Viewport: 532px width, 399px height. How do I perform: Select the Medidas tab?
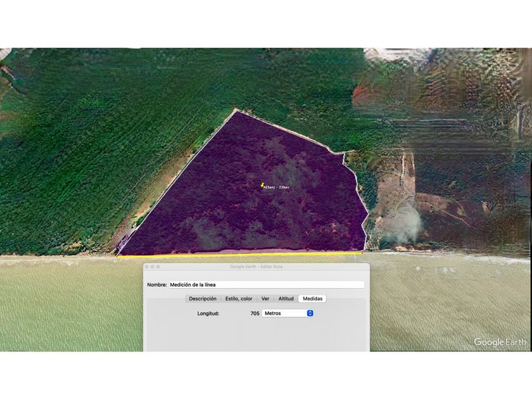(312, 298)
